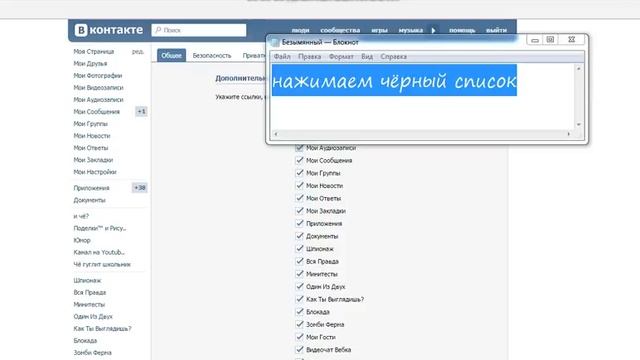The width and height of the screenshot is (640, 360).
Task: Open the Вид menu in Notepad
Action: tap(367, 57)
